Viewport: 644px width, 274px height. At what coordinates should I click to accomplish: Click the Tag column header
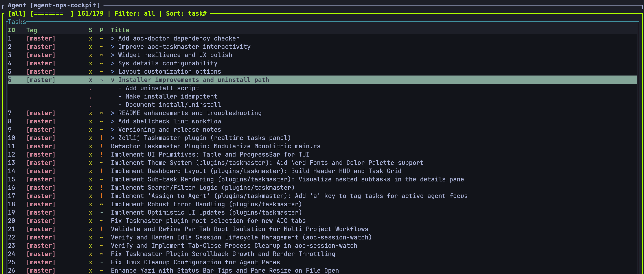click(x=32, y=30)
